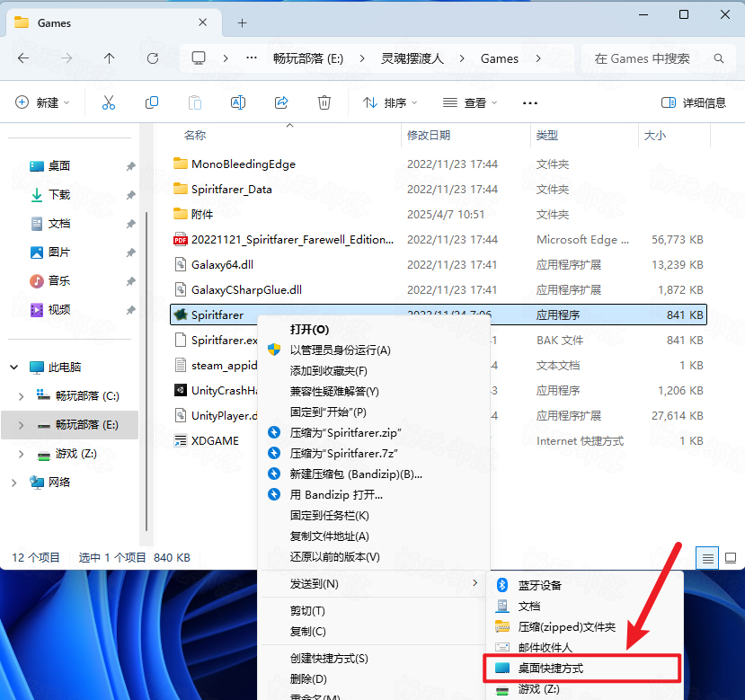Expand the 游戏 (Z:) drive node
The image size is (745, 700).
click(x=21, y=455)
